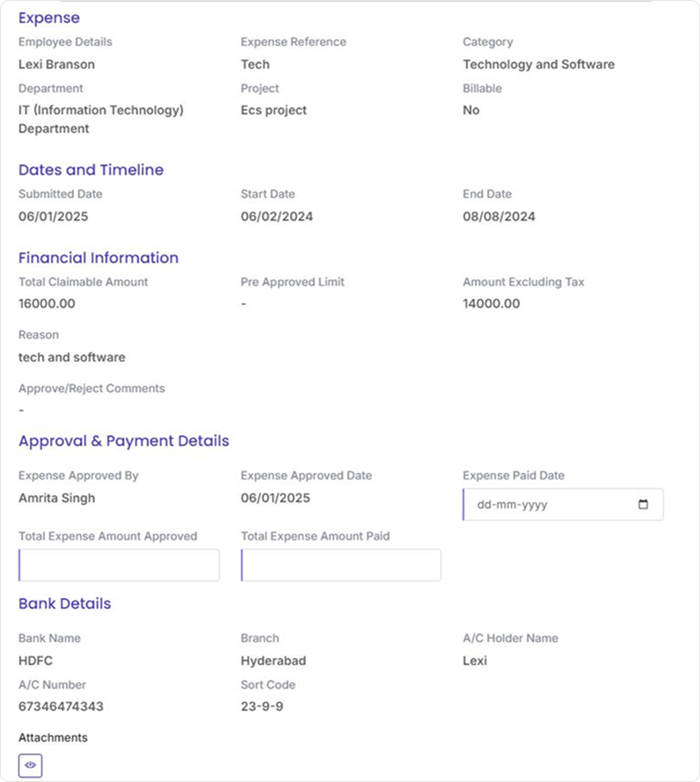The width and height of the screenshot is (700, 782).
Task: Focus the Total Expense Amount Approved input
Action: tap(120, 566)
